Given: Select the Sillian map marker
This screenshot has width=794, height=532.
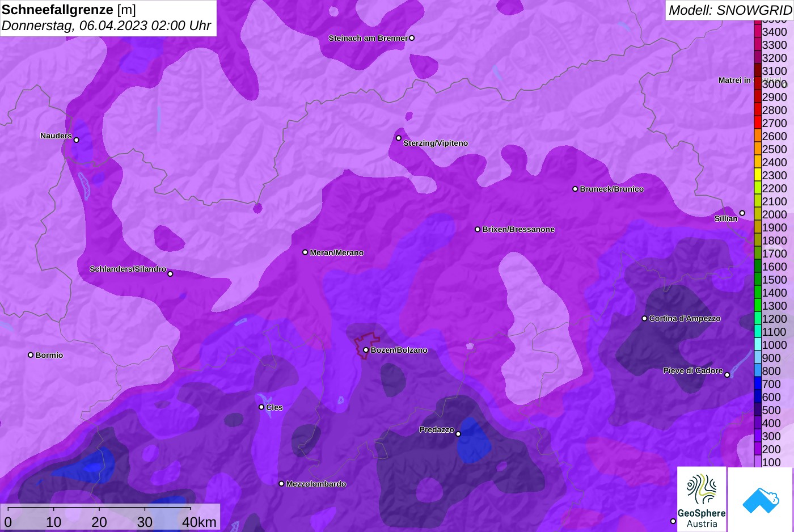Looking at the screenshot, I should pyautogui.click(x=742, y=213).
